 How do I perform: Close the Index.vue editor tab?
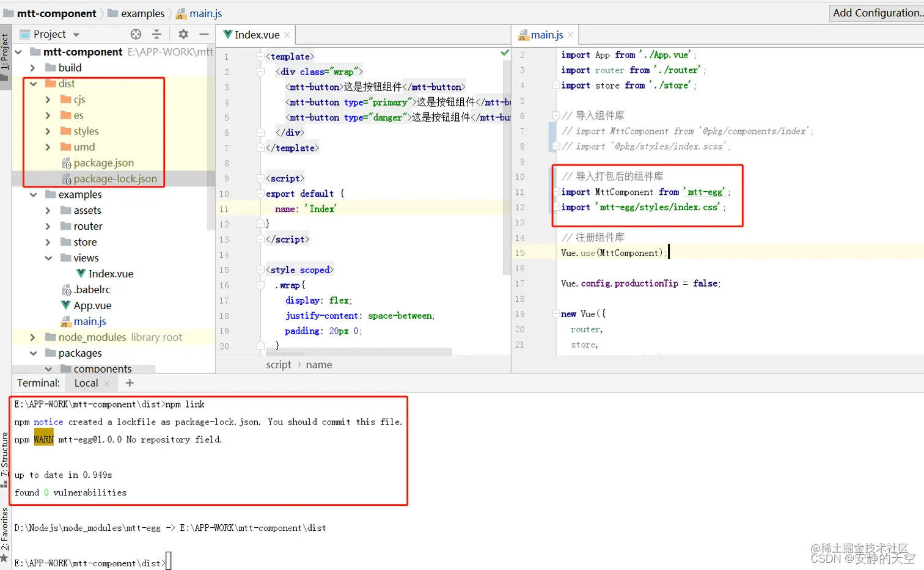coord(287,35)
